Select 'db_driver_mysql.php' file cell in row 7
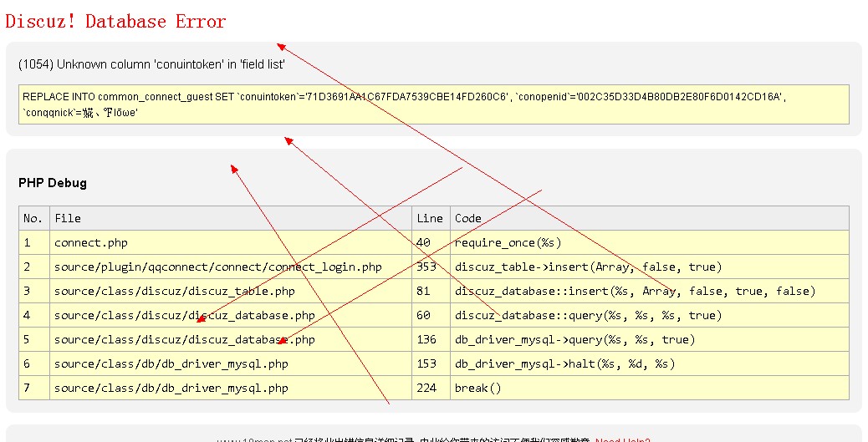This screenshot has width=868, height=442. click(x=231, y=389)
